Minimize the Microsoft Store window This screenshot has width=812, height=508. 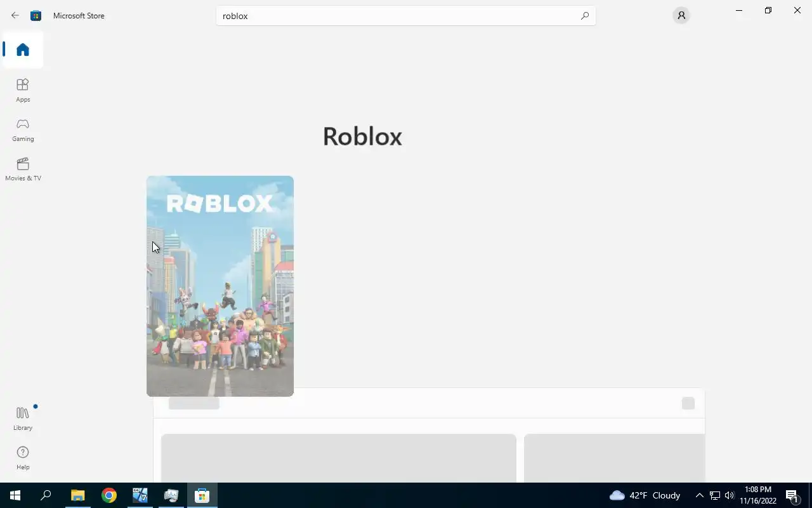(x=739, y=10)
